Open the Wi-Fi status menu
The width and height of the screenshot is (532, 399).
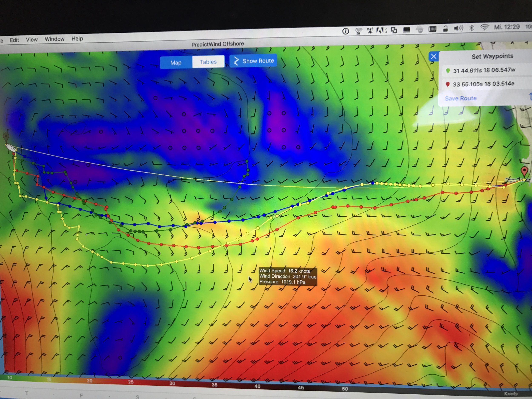click(x=484, y=27)
